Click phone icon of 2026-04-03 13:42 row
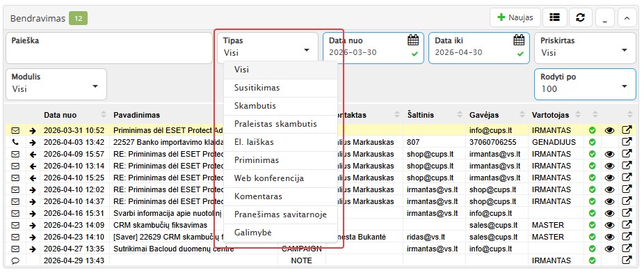Screen dimensions: 644x273 pyautogui.click(x=15, y=142)
